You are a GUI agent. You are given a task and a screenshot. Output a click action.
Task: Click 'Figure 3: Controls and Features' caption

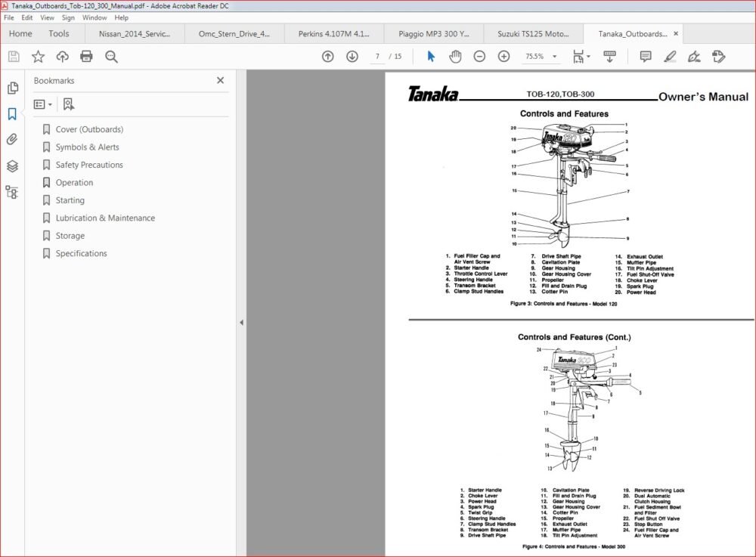pos(564,304)
